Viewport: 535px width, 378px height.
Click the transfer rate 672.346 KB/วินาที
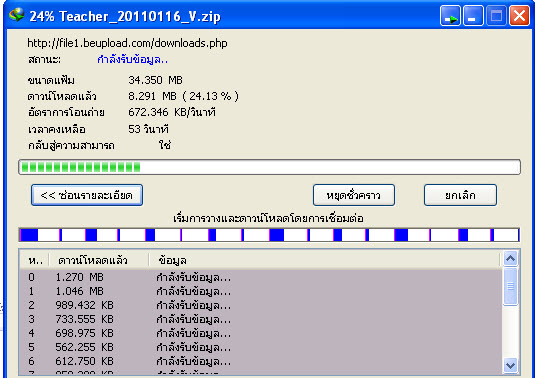pos(172,112)
